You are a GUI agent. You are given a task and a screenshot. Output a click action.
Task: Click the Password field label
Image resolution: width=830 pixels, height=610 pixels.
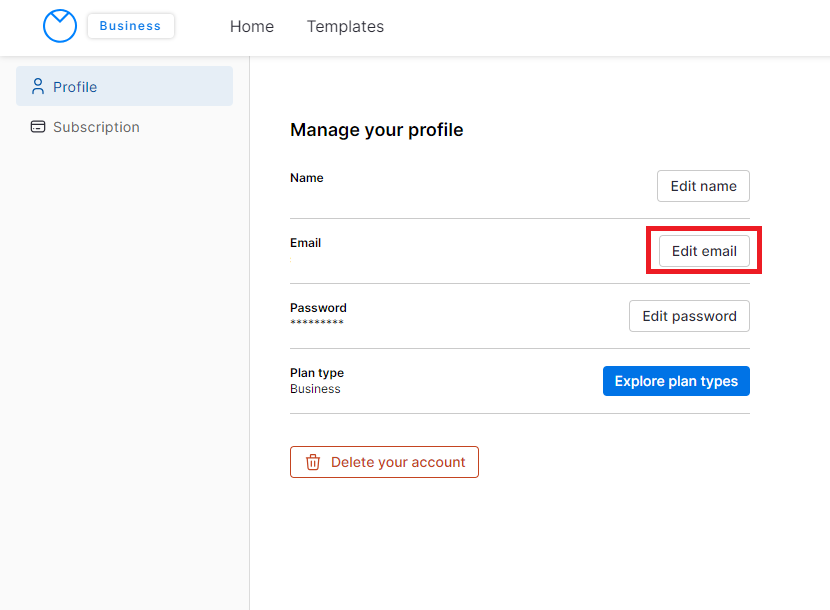click(318, 308)
